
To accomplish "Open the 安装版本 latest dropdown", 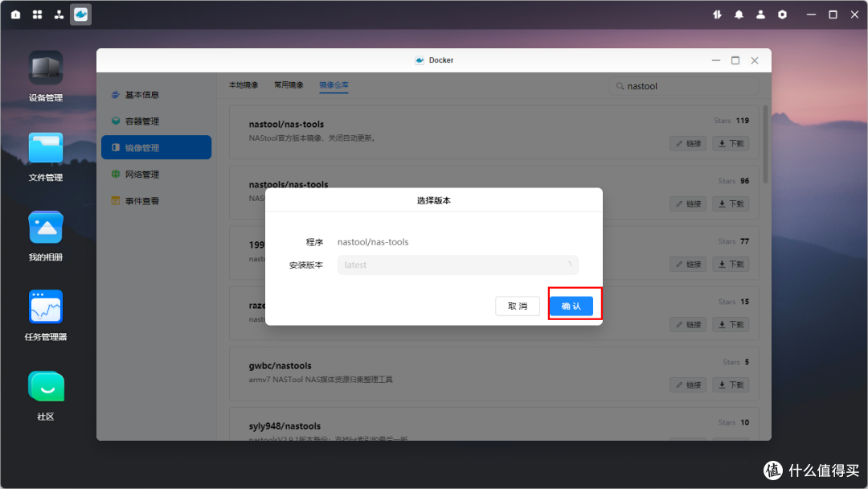I will (457, 264).
